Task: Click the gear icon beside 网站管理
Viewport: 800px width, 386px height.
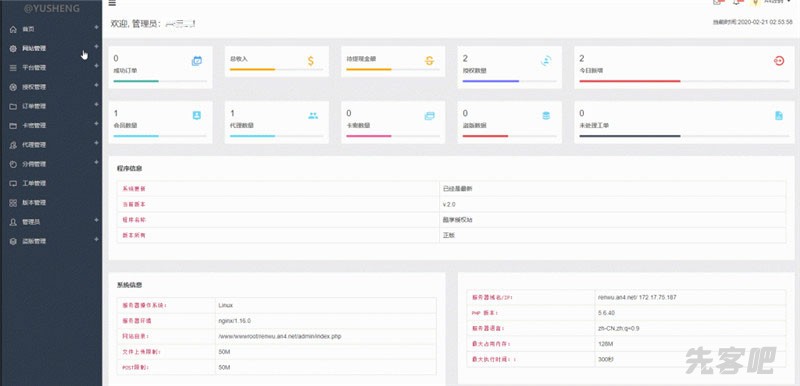Action: 13,48
